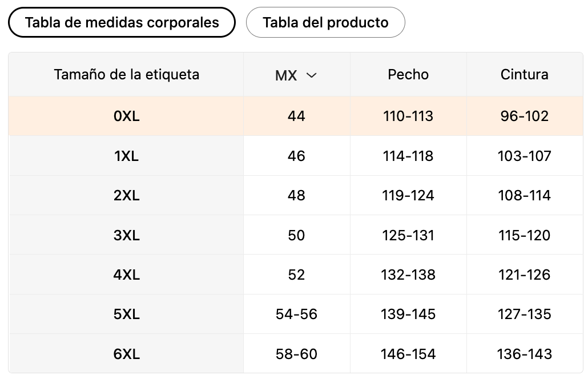This screenshot has width=588, height=379.
Task: Select the Tabla de medidas corporales tab
Action: coord(122,23)
